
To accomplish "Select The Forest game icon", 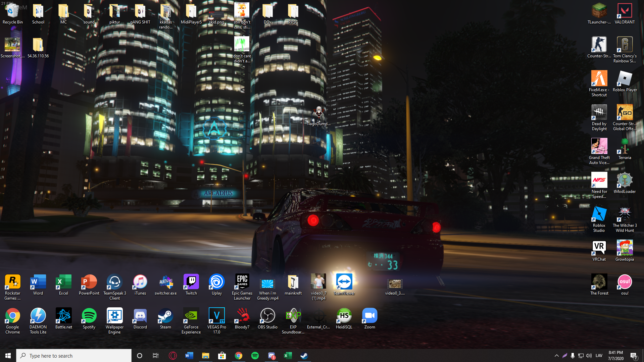I will coord(599,285).
